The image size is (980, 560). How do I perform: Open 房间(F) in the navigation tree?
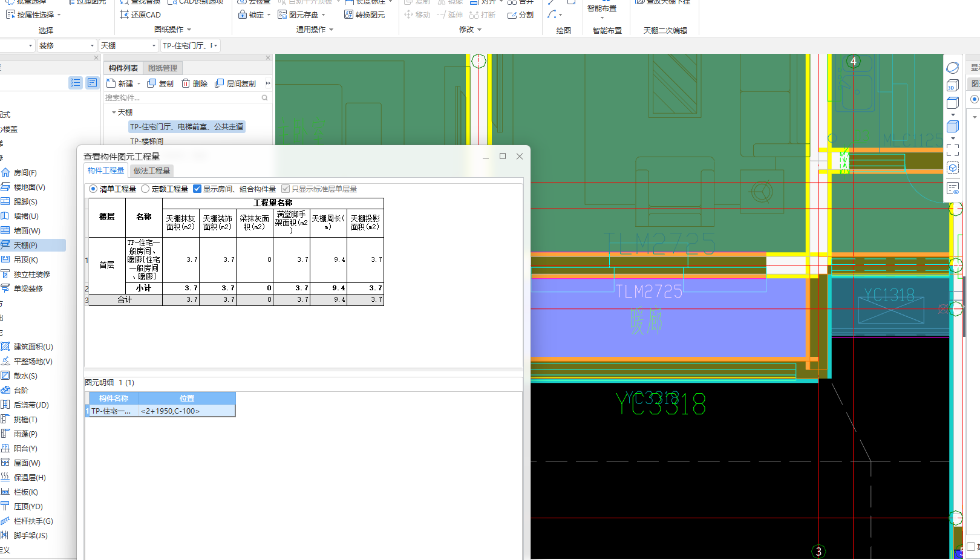25,173
